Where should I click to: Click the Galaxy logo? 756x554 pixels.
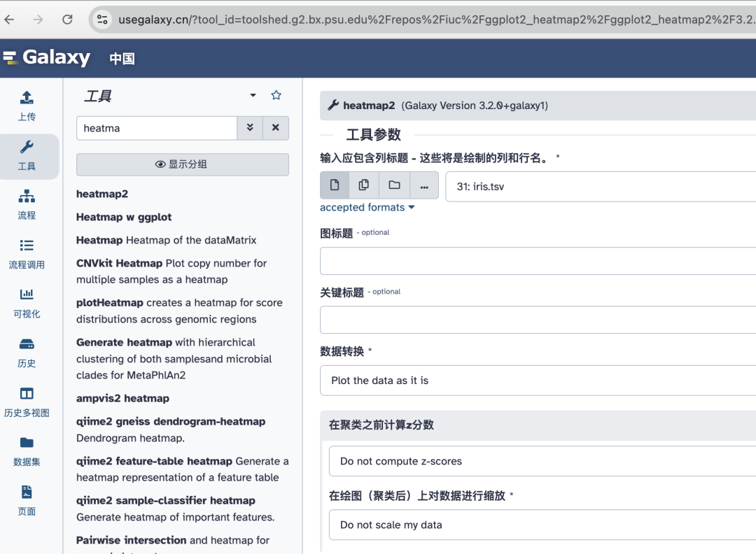[x=47, y=57]
